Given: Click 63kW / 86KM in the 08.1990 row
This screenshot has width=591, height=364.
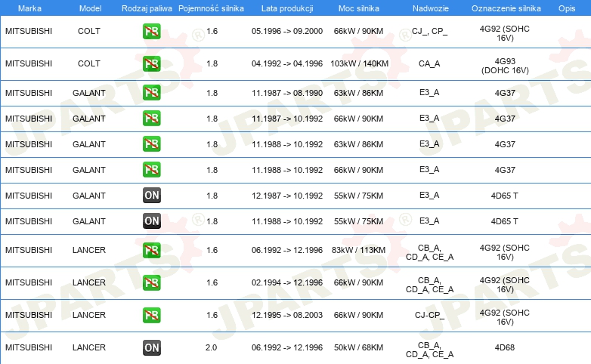Looking at the screenshot, I should click(358, 93).
